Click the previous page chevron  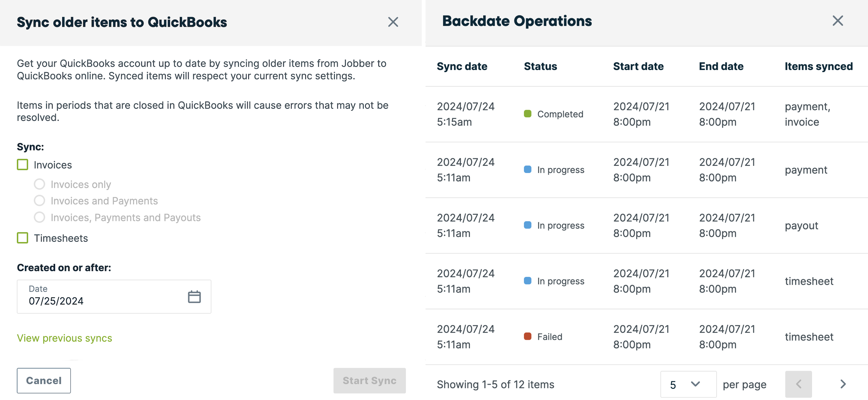click(798, 384)
